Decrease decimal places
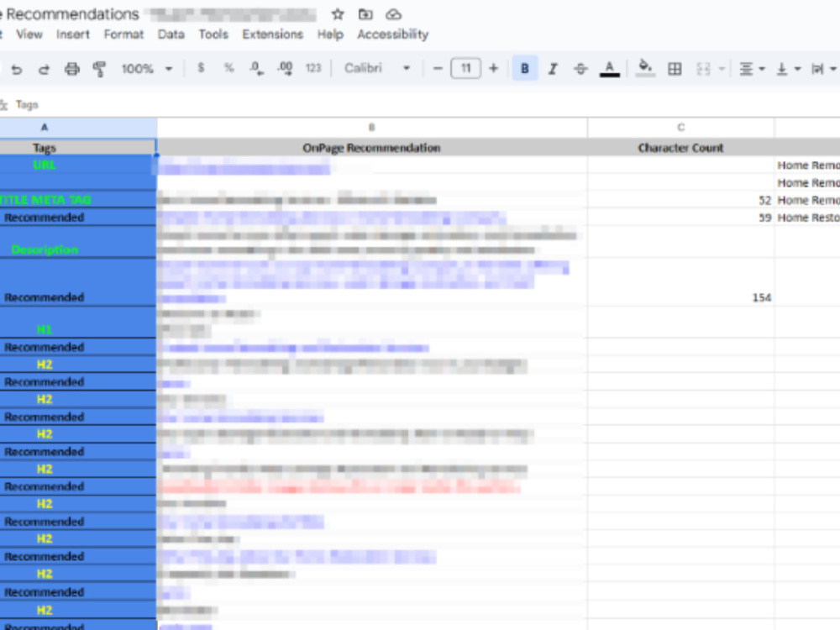This screenshot has height=630, width=840. tap(256, 68)
